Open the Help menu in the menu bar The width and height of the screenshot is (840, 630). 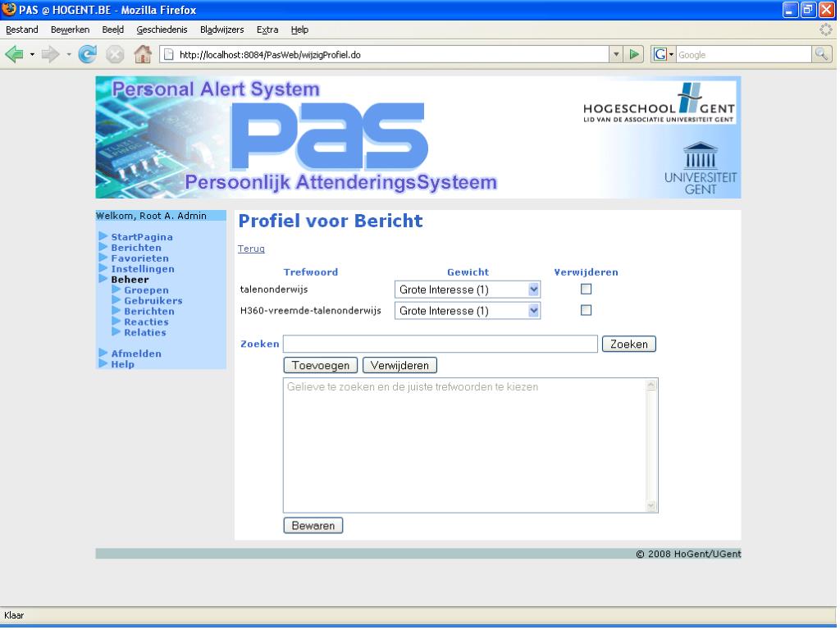(299, 30)
